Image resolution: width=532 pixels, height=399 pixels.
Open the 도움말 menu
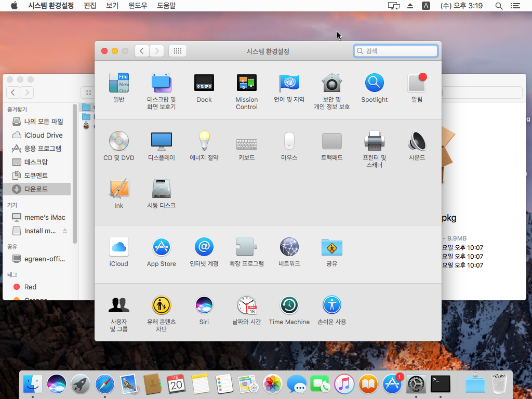coord(166,5)
